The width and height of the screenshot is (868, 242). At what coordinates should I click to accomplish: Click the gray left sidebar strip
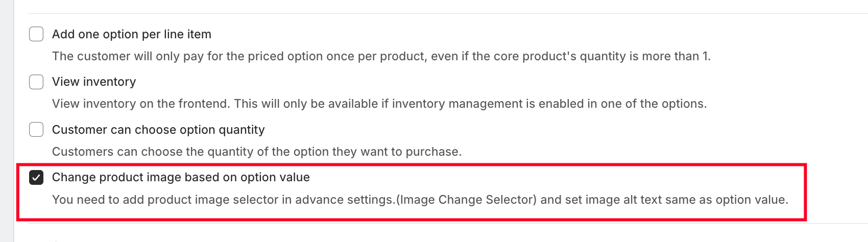[x=7, y=121]
